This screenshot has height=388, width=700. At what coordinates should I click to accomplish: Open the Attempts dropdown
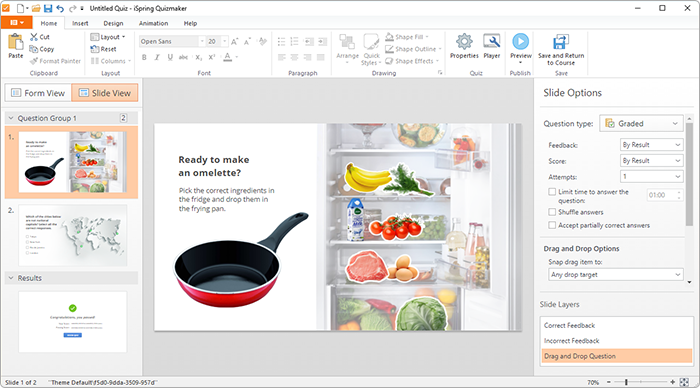coord(651,177)
